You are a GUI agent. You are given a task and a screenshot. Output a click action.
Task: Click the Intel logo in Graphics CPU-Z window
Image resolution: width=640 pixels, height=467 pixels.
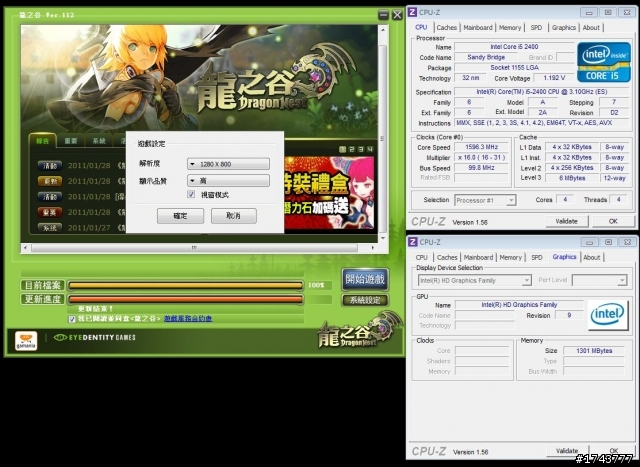[608, 315]
